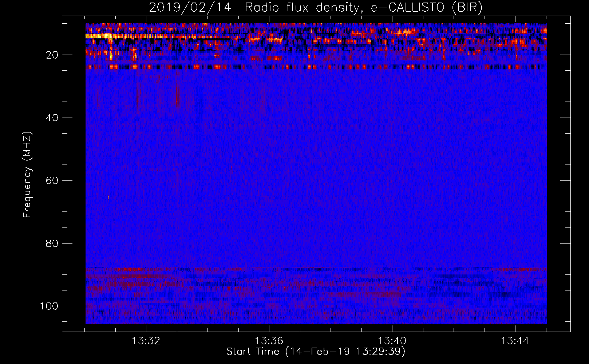
Task: Click the 80 frequency tick label
Action: [52, 243]
